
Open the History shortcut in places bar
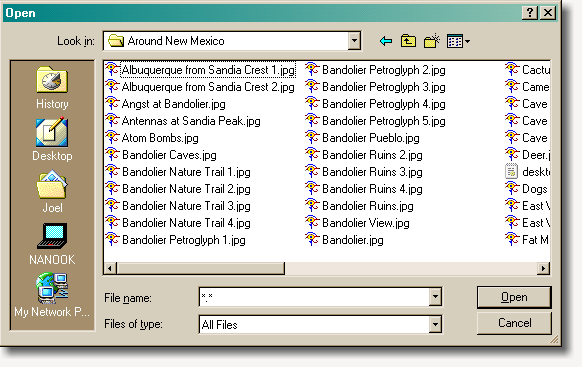[52, 88]
